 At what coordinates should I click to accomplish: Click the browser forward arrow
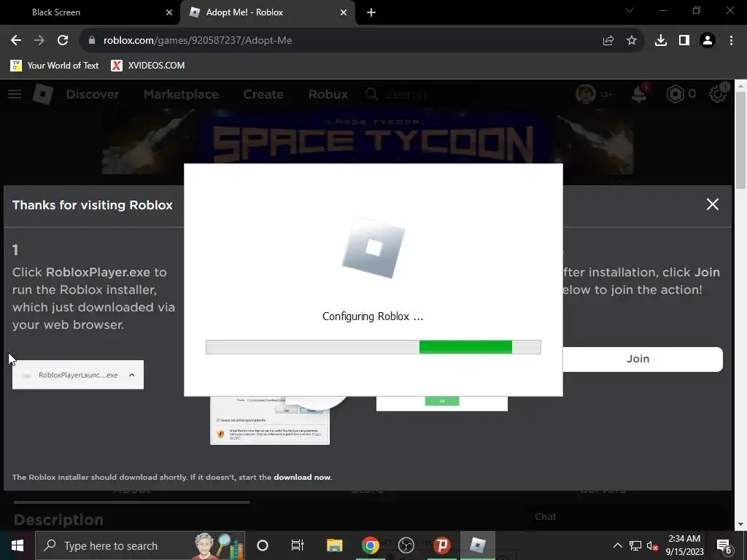(x=39, y=41)
